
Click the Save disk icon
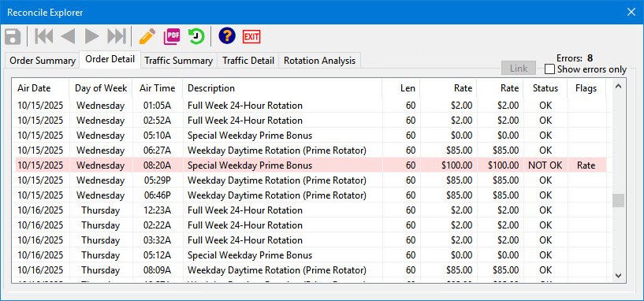pyautogui.click(x=13, y=36)
